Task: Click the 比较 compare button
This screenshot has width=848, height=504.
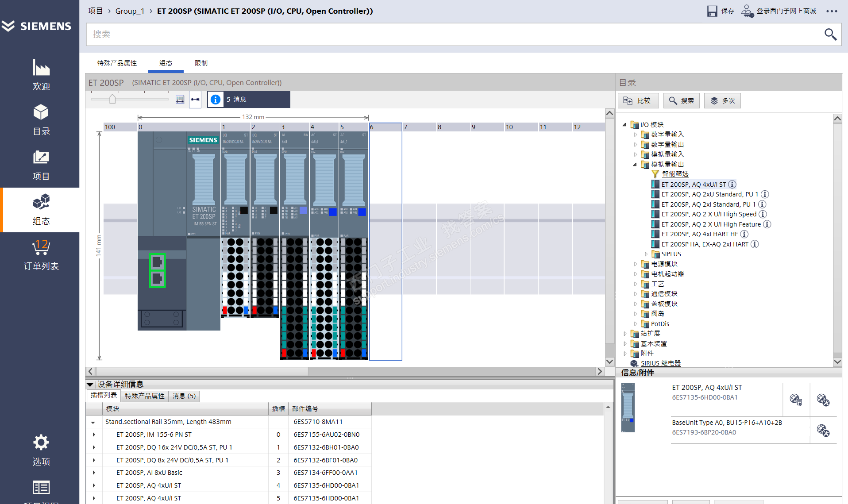Action: click(638, 101)
